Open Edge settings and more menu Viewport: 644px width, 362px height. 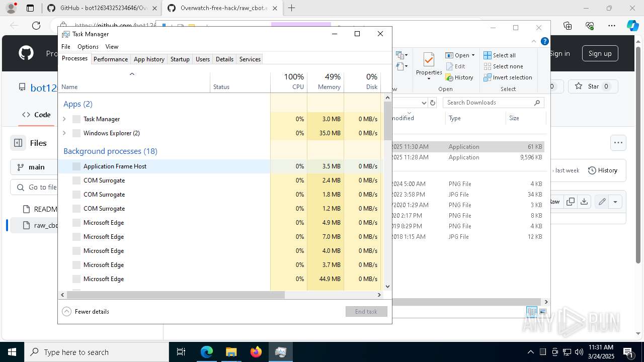click(x=612, y=26)
